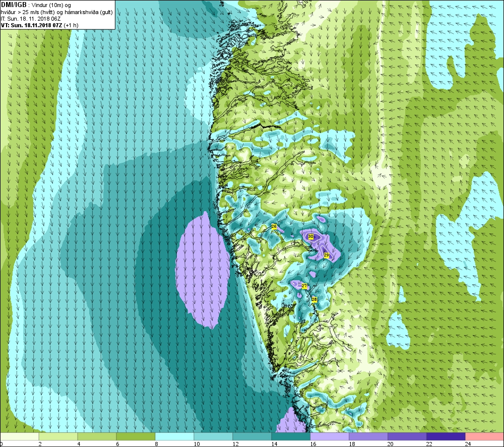
Task: Pick the light green 4–6 m/s legend swatch
Action: (97, 436)
